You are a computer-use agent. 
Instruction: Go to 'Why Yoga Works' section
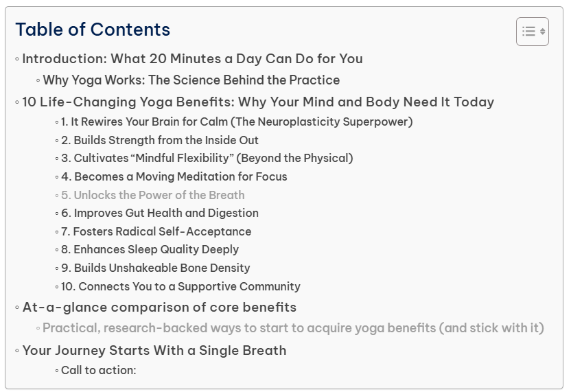tap(191, 80)
